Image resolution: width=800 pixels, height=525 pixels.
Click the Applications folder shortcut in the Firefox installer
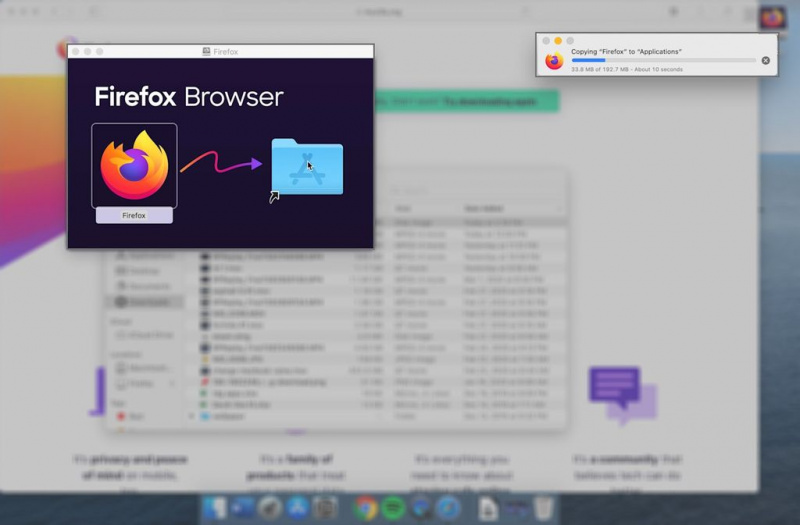307,166
